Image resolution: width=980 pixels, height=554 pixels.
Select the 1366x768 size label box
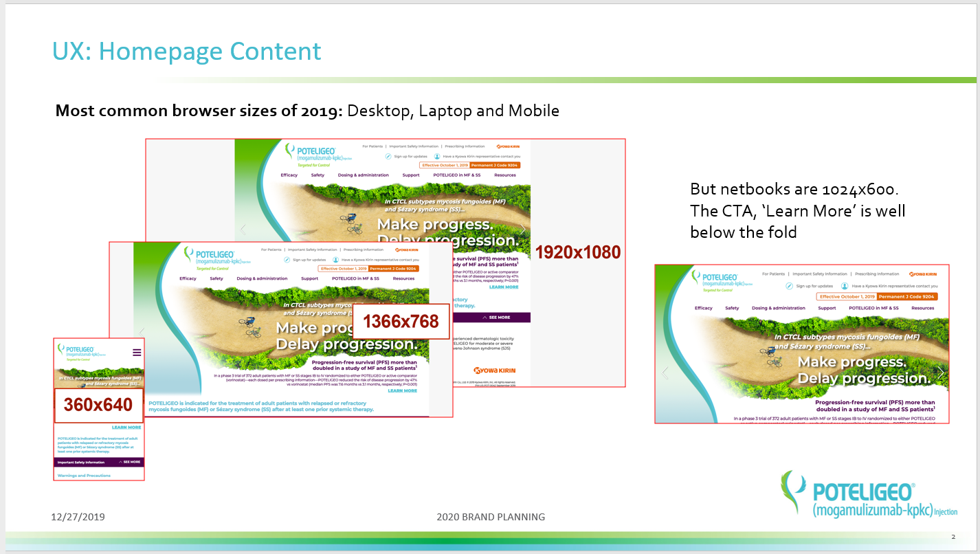(401, 321)
